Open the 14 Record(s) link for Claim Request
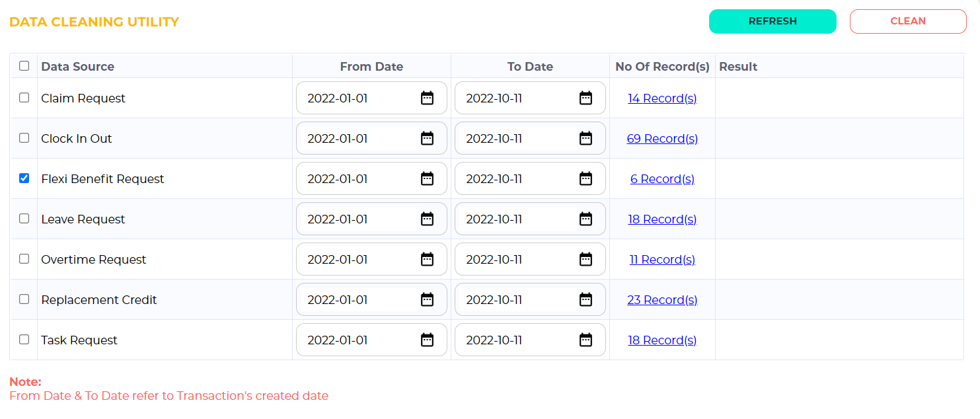This screenshot has width=980, height=419. tap(662, 98)
